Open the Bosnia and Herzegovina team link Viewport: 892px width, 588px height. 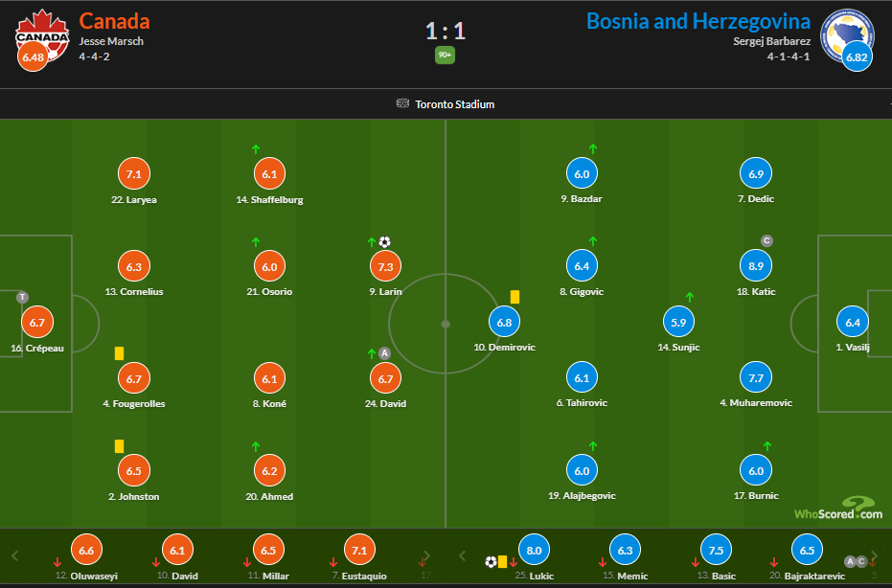coord(698,22)
